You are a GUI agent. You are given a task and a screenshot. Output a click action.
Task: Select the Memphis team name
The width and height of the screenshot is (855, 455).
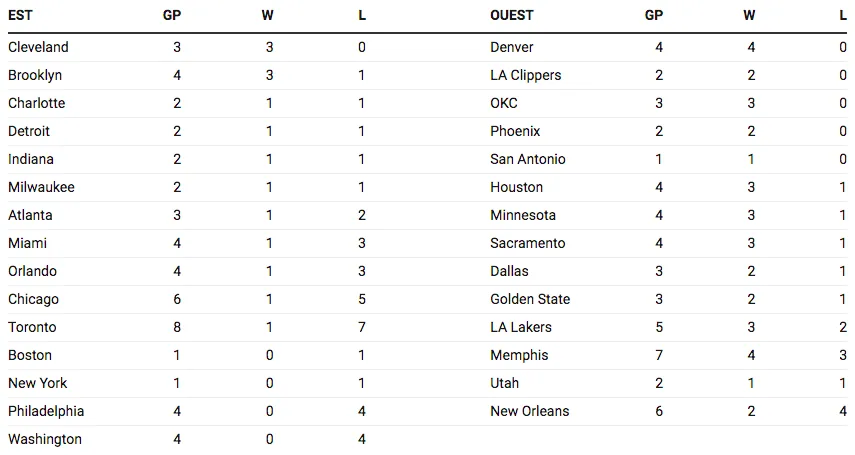(x=519, y=355)
